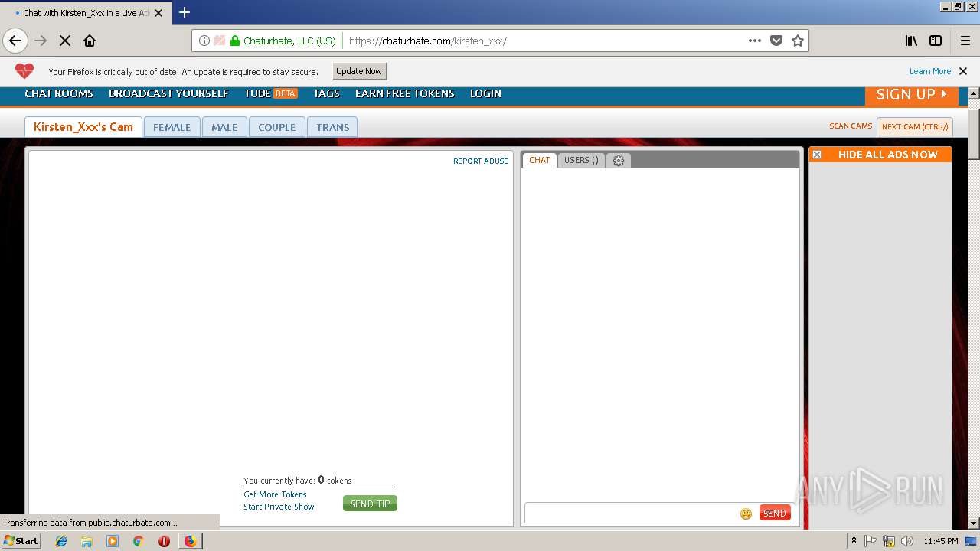Open page actions three-dot menu

755,41
